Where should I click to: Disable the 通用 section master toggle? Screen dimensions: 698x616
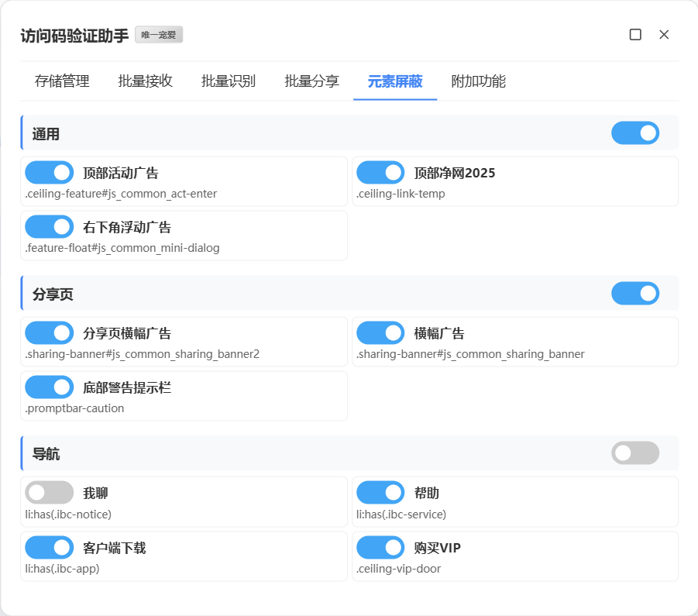pyautogui.click(x=635, y=133)
